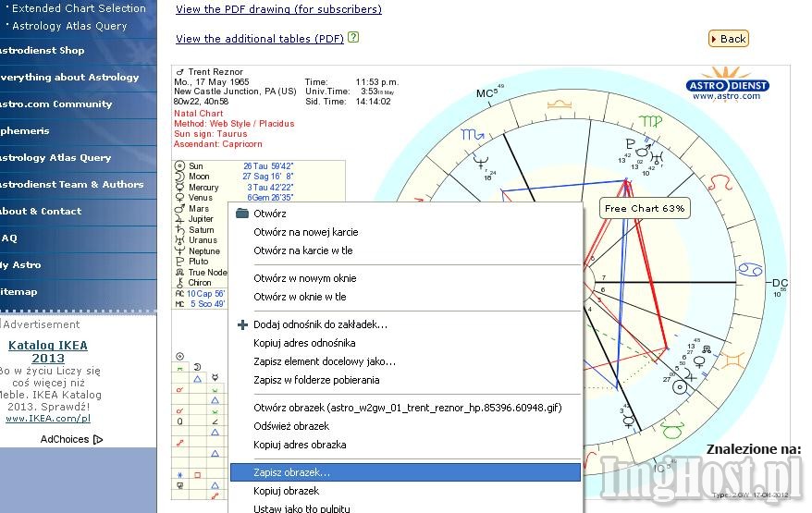Click the Taurus sign symbol on wheel
The image size is (812, 513).
tap(671, 429)
